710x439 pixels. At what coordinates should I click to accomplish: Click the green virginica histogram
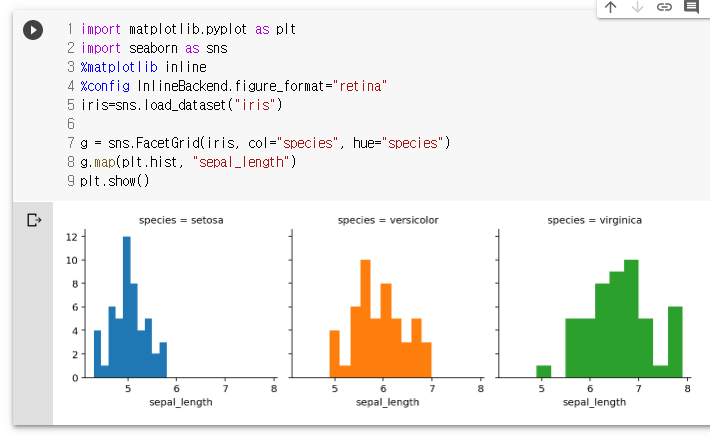609,319
